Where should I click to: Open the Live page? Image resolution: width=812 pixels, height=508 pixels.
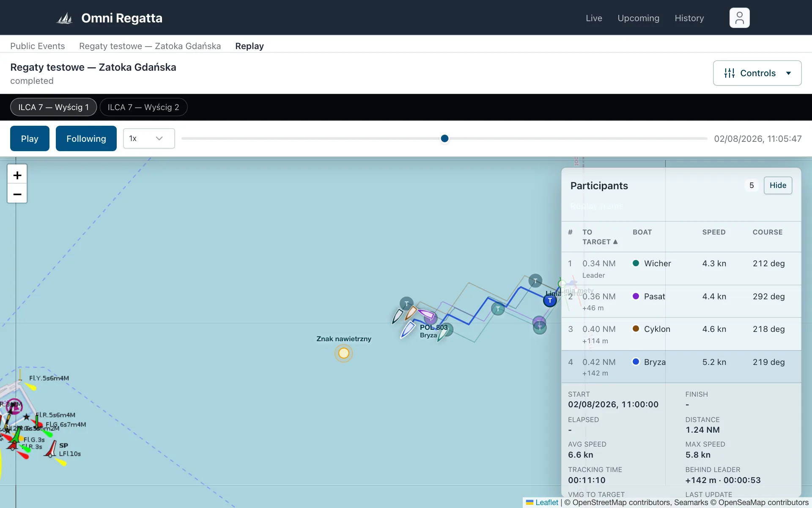coord(594,18)
